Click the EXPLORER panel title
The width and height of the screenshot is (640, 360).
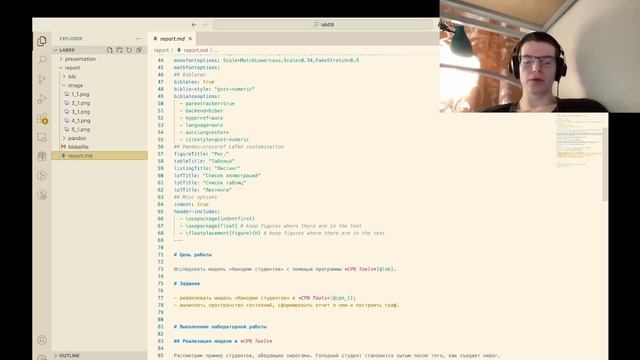(x=71, y=38)
